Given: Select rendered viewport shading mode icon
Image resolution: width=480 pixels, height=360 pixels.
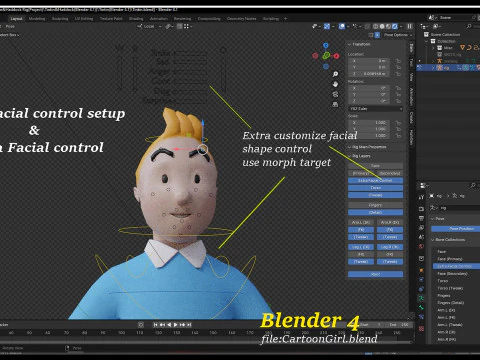Looking at the screenshot, I should (x=395, y=26).
